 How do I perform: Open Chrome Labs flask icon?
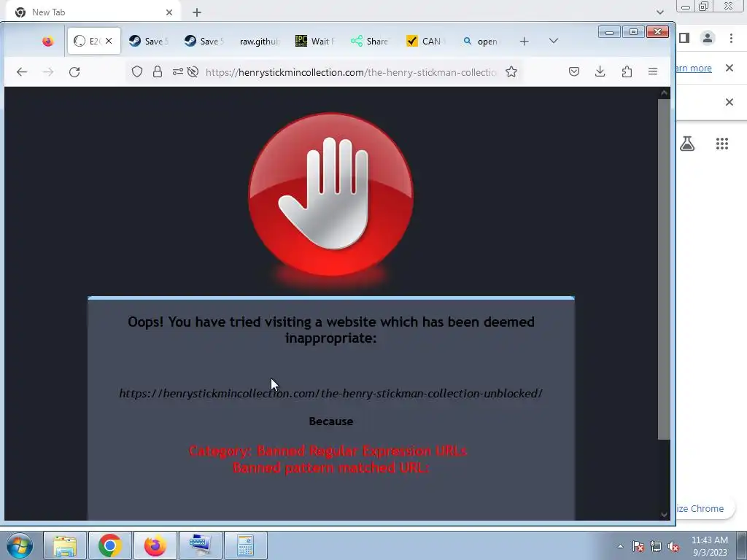687,144
